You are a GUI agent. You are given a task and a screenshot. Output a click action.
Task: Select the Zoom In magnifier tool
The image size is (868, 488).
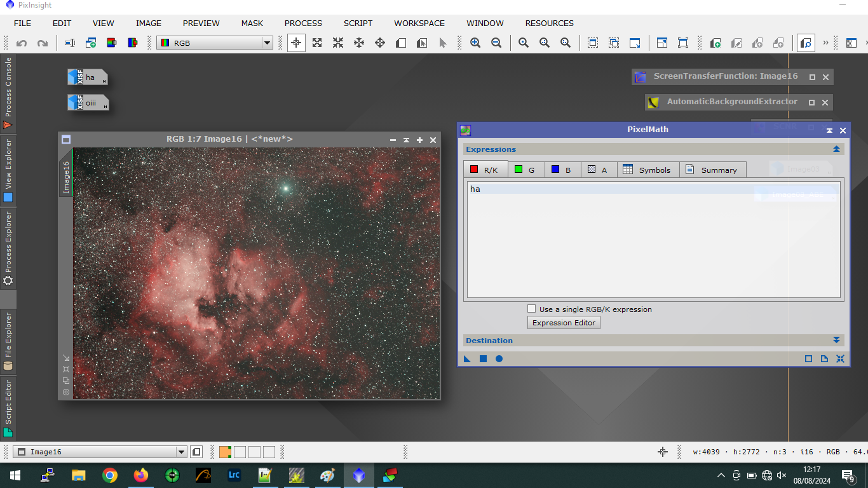pyautogui.click(x=475, y=43)
